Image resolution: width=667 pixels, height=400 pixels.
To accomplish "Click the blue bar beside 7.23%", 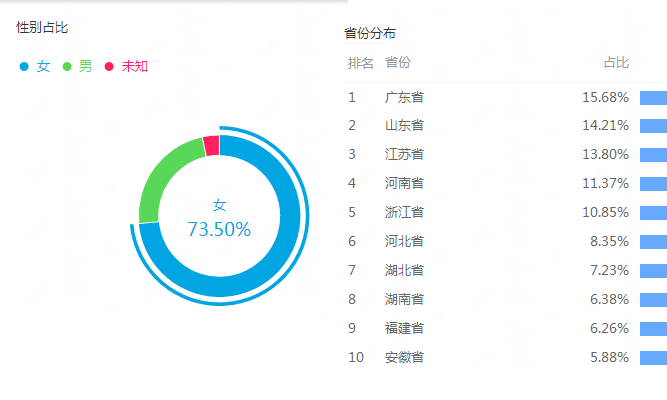I will point(653,270).
